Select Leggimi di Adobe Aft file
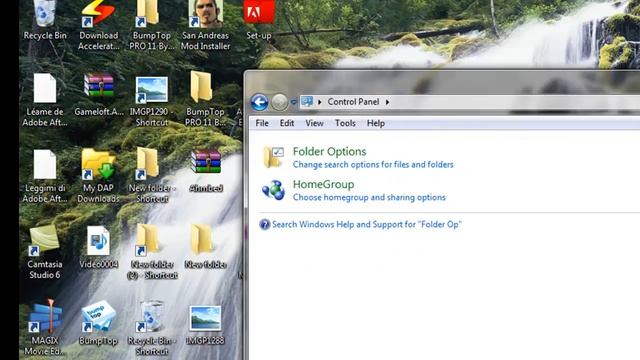640x360 pixels. click(x=44, y=164)
